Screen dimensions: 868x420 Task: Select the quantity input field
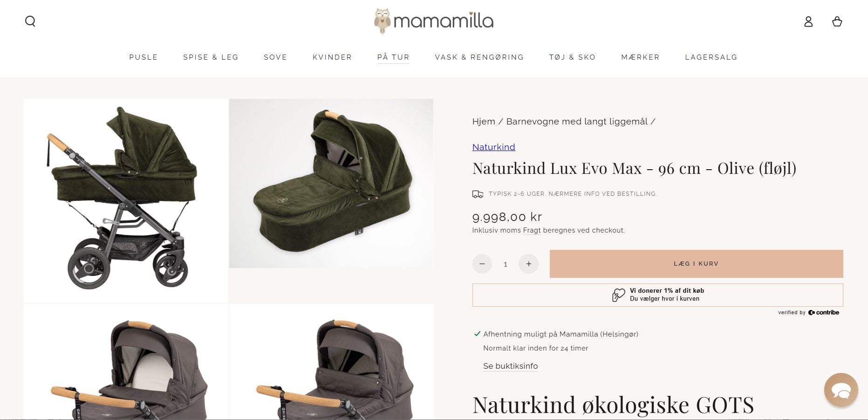coord(506,264)
